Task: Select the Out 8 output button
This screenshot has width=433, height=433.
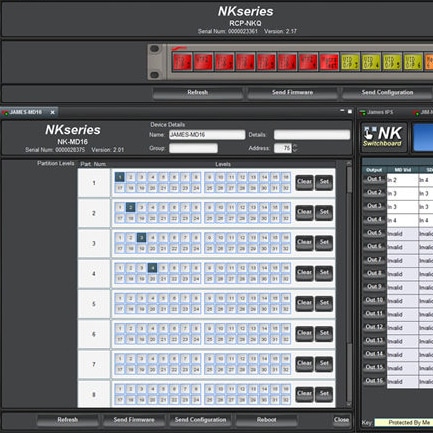Action: coord(374,273)
